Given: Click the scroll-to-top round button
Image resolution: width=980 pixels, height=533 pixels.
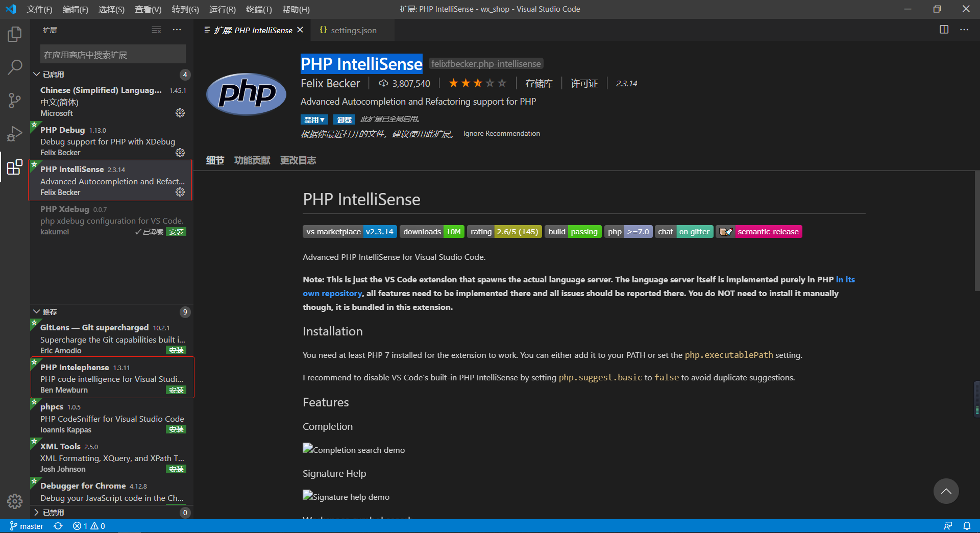Looking at the screenshot, I should tap(946, 491).
